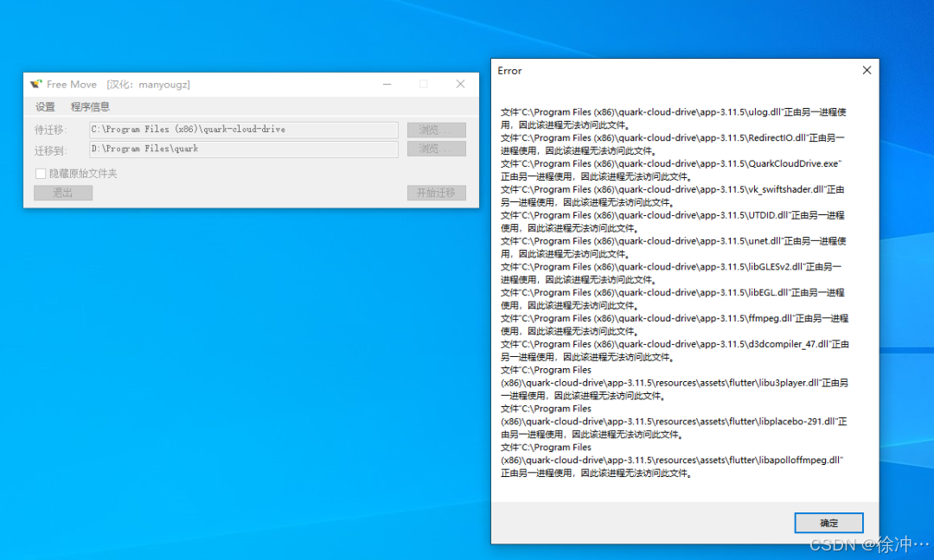Screen dimensions: 934x560
Task: Close the Free Move window
Action: 460,84
